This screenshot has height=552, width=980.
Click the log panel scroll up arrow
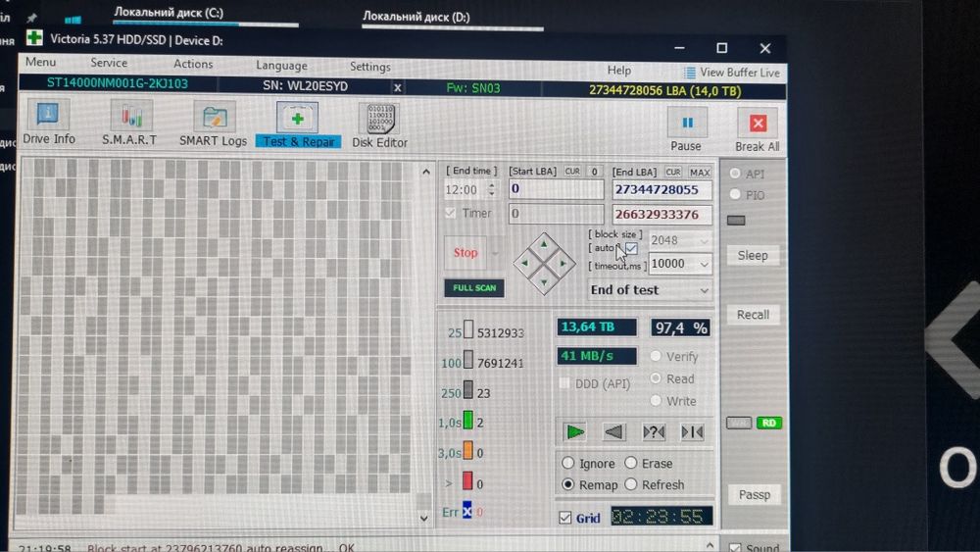[710, 545]
